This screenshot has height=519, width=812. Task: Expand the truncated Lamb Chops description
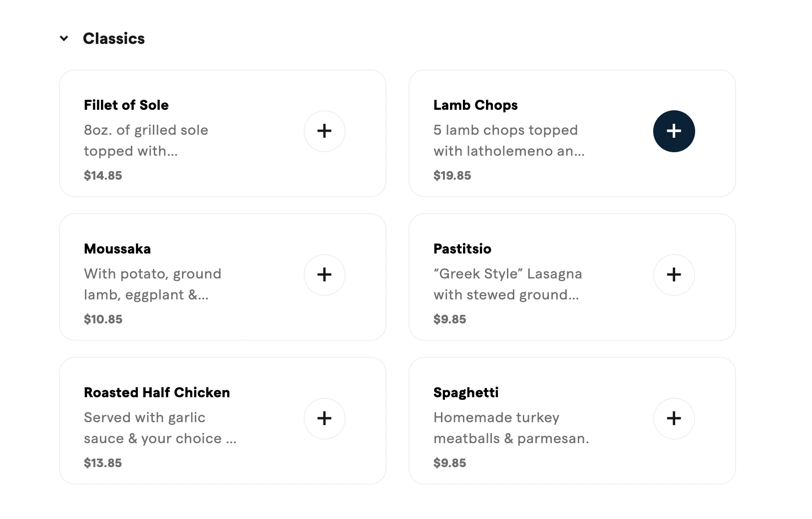click(x=509, y=140)
